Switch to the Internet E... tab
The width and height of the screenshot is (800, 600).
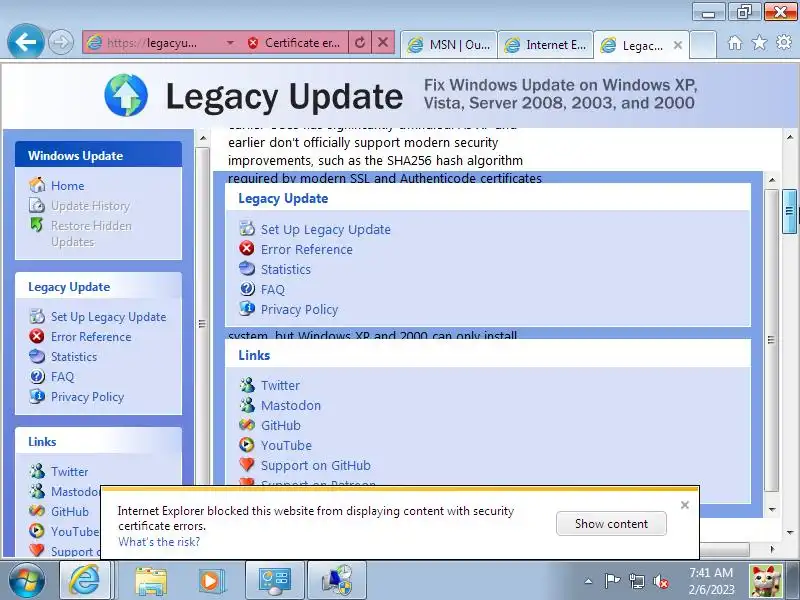[x=545, y=45]
